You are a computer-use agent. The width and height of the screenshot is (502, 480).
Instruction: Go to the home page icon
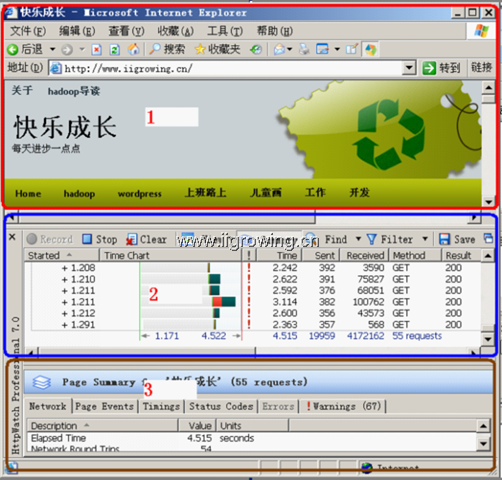tap(133, 50)
